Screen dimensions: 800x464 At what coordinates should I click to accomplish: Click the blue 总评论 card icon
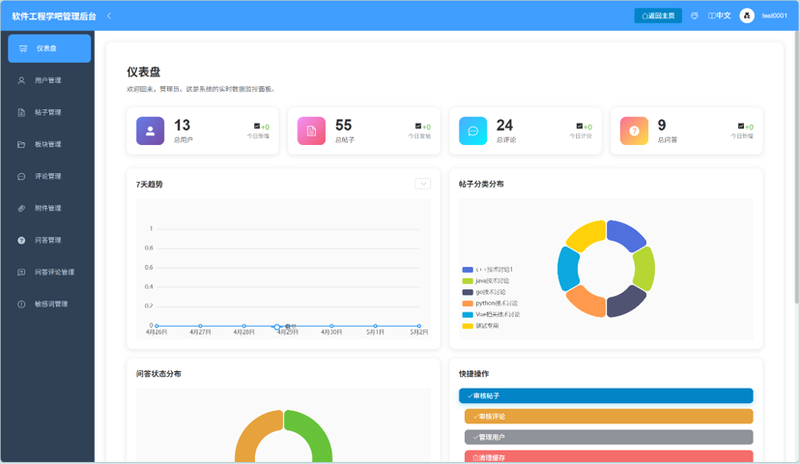[x=473, y=131]
